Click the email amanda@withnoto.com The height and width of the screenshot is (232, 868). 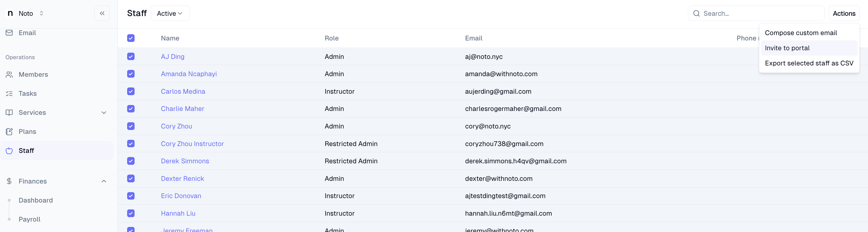[501, 74]
